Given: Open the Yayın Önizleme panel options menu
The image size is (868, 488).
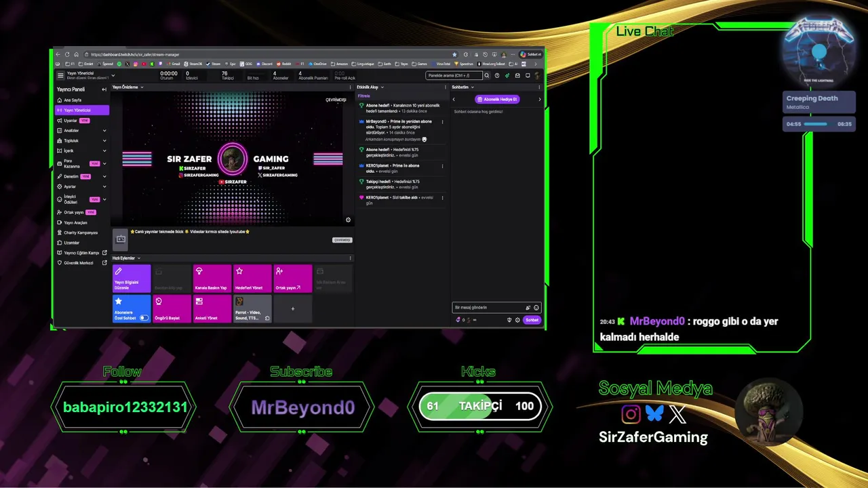Looking at the screenshot, I should (x=351, y=87).
